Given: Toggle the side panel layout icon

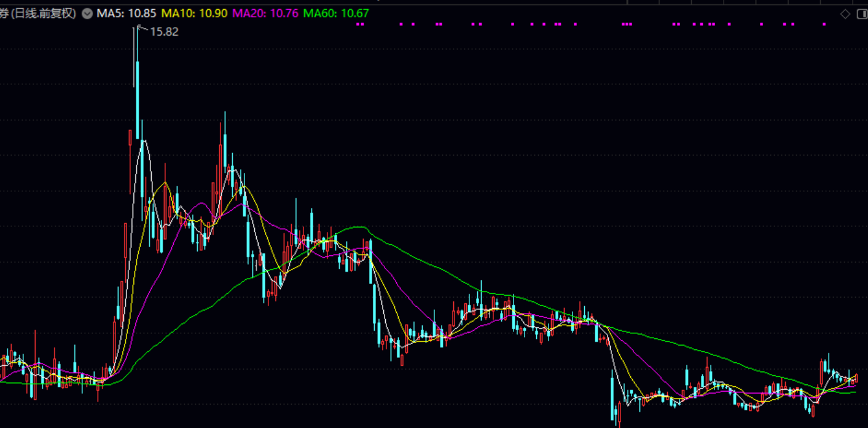Looking at the screenshot, I should pos(862,14).
